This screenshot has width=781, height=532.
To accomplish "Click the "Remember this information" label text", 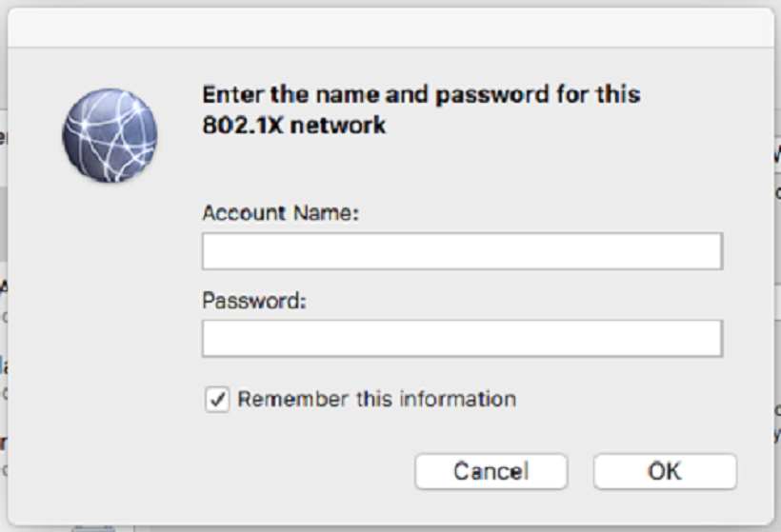I will coord(377,399).
